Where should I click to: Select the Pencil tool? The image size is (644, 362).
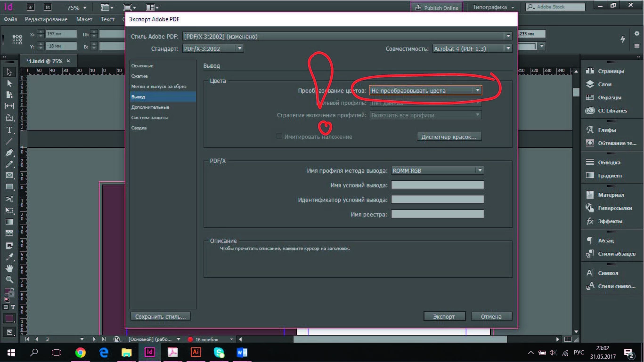click(9, 164)
